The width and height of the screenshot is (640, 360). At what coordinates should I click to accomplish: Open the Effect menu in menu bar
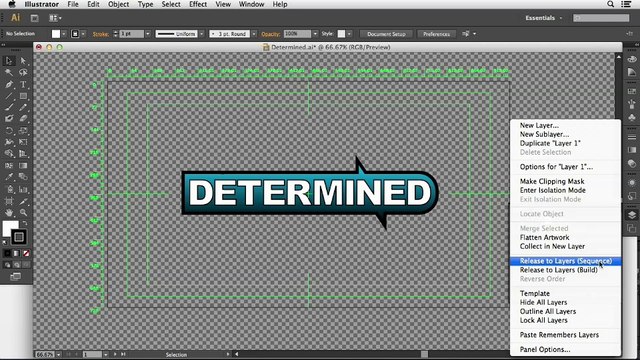pos(198,4)
